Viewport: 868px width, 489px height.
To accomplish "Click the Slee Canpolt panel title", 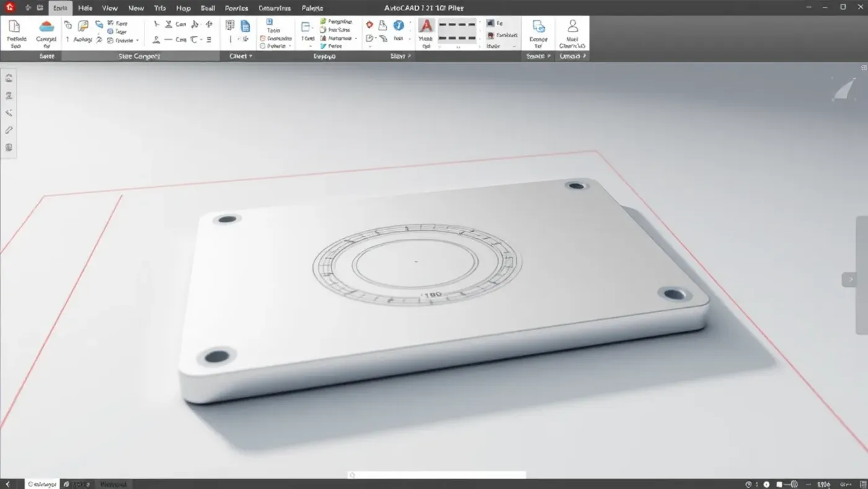I will click(139, 56).
